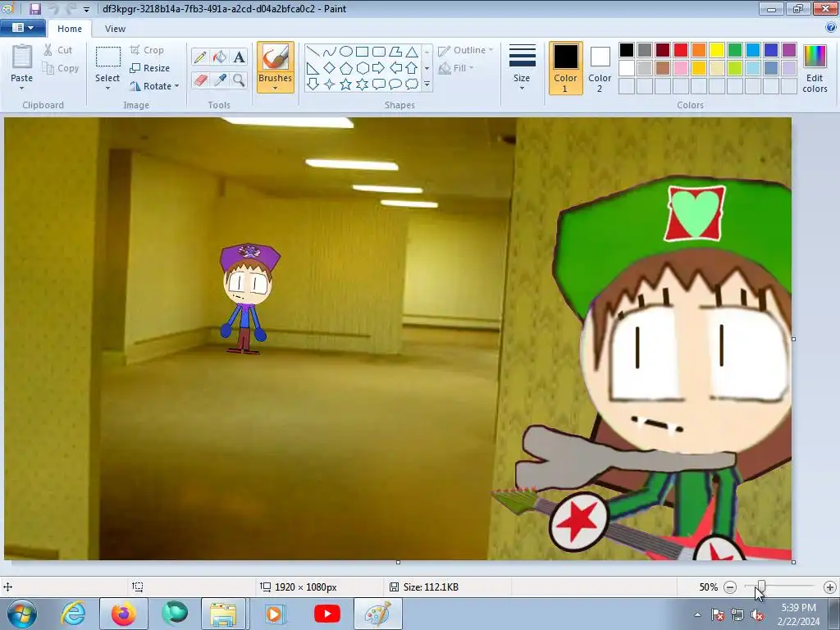Open Firefox from the taskbar
Screen dimensions: 840x630
click(x=123, y=614)
